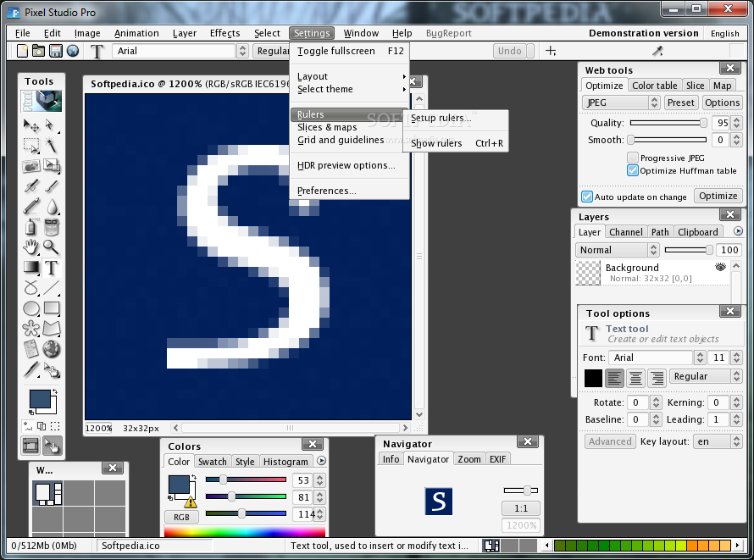The height and width of the screenshot is (560, 754).
Task: Click the eyedropper icon in top toolbar
Action: click(x=657, y=51)
